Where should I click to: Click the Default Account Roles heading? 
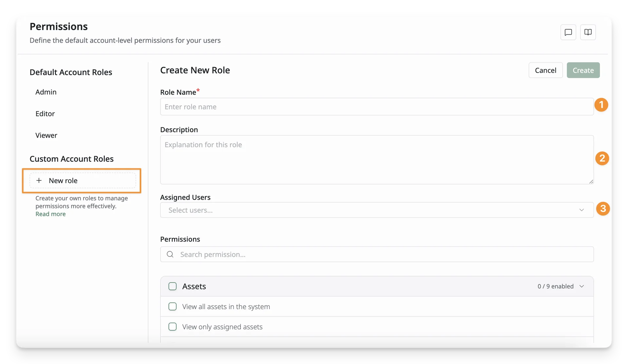click(x=71, y=72)
